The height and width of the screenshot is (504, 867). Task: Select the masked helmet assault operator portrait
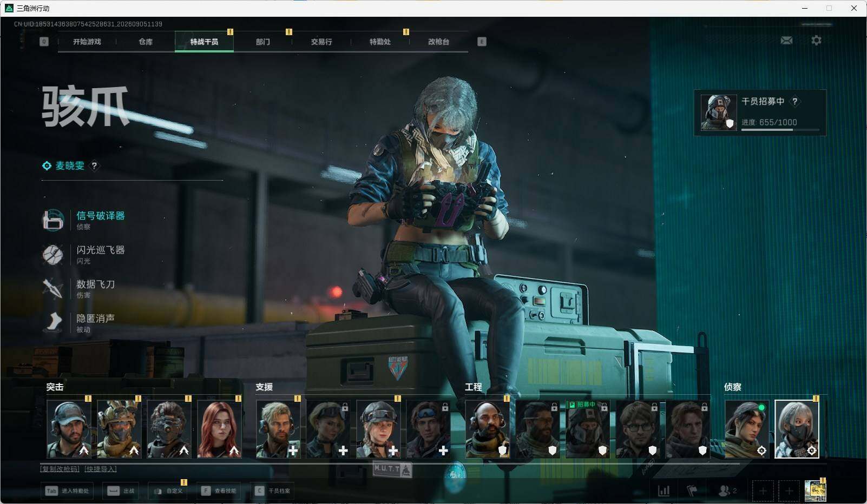(x=119, y=429)
